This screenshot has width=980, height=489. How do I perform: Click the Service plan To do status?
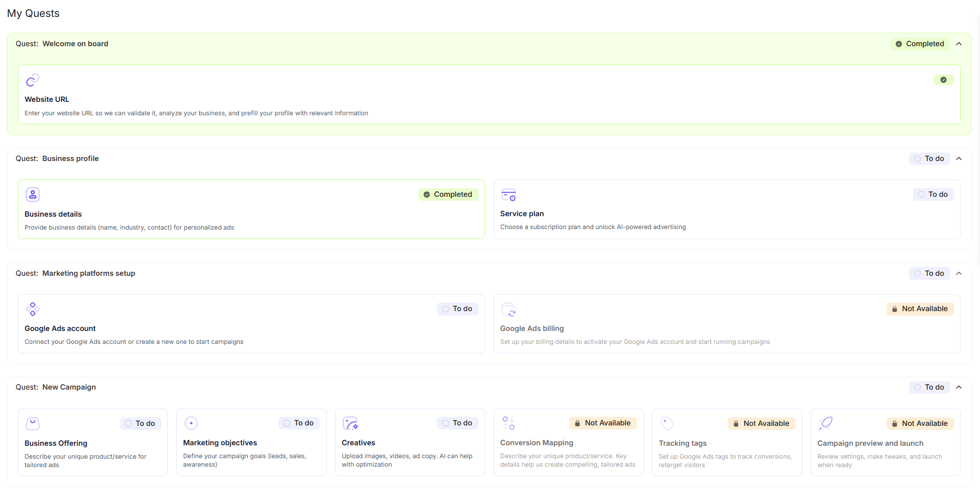[x=933, y=194]
